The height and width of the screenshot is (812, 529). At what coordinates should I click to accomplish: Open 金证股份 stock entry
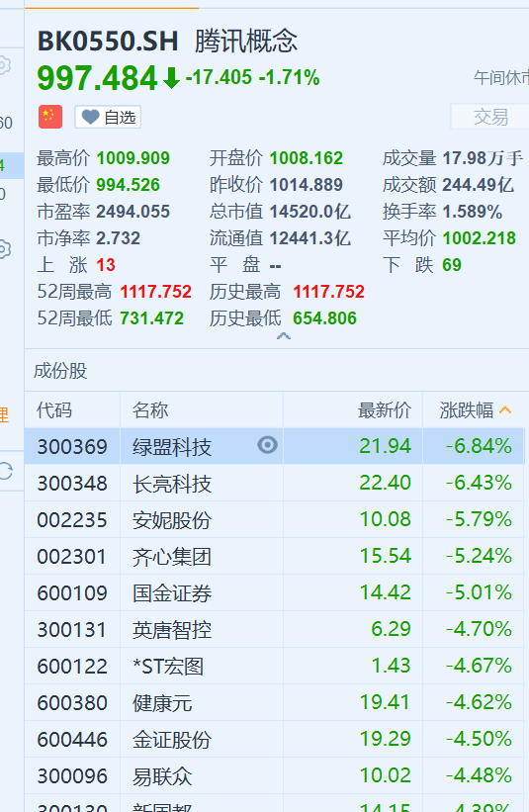click(x=274, y=740)
